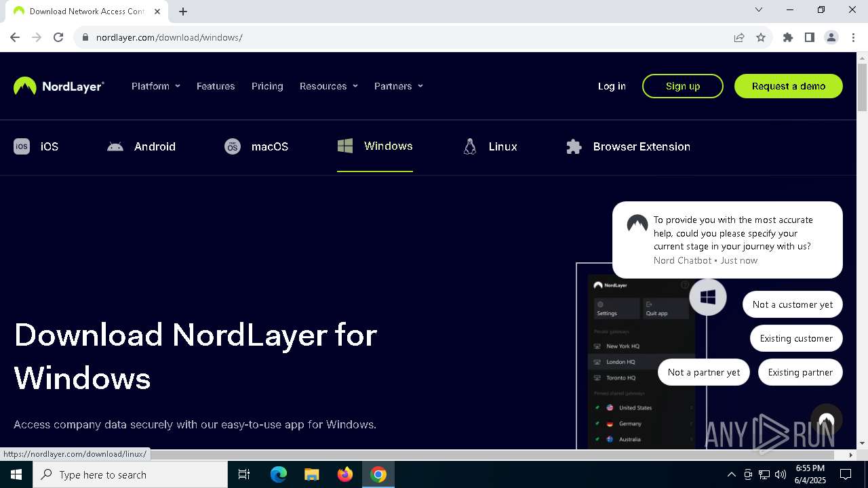
Task: Choose 'Existing customer' reply
Action: pyautogui.click(x=796, y=338)
